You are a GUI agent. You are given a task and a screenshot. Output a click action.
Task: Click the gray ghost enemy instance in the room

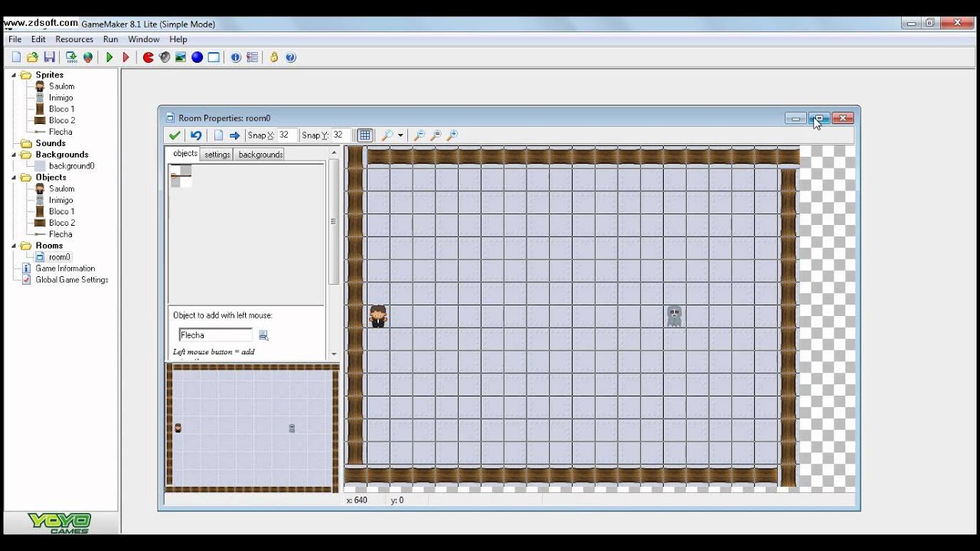tap(674, 316)
